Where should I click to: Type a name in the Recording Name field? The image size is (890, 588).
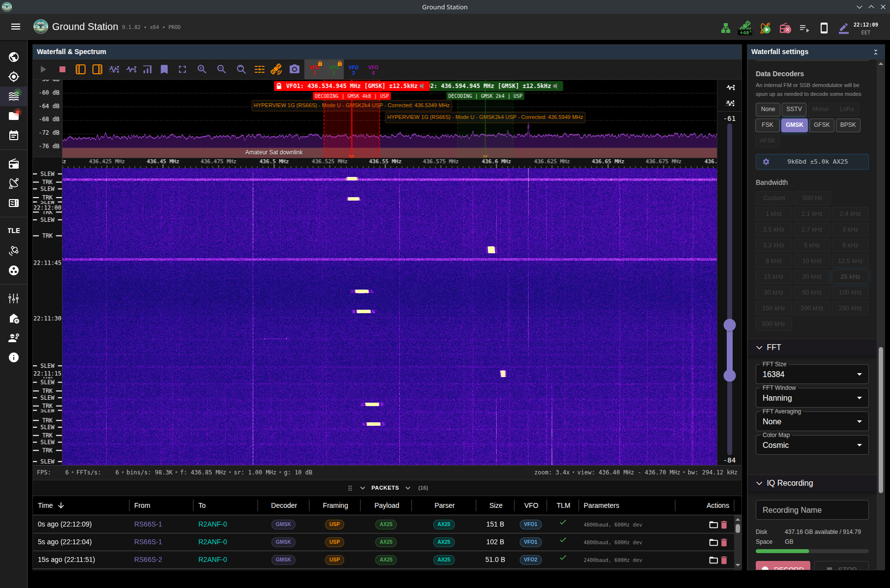pos(811,510)
